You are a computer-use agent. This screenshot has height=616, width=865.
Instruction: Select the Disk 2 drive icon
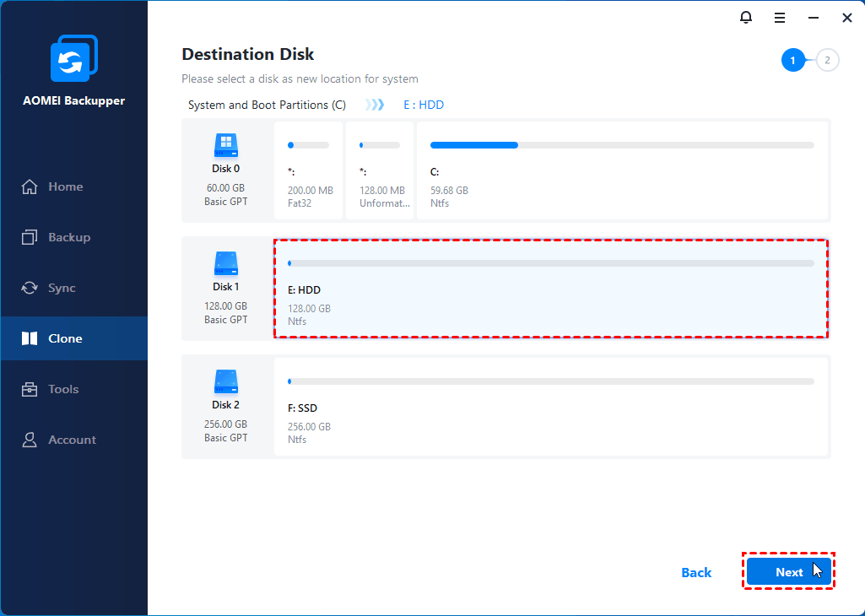[226, 382]
